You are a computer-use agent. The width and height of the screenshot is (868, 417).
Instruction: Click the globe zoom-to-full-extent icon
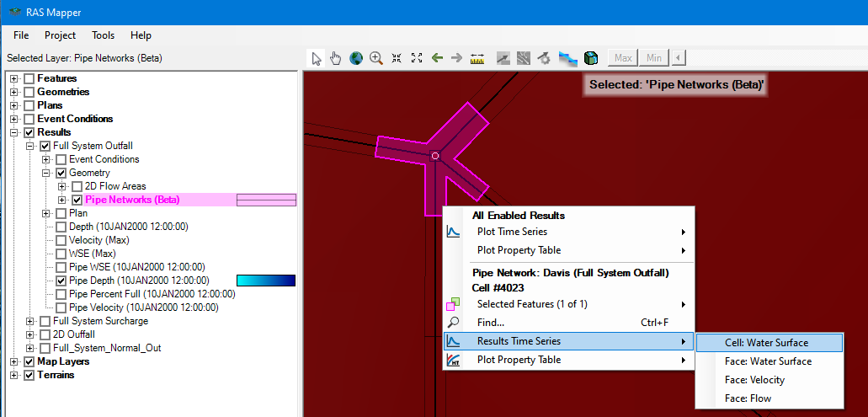[356, 58]
